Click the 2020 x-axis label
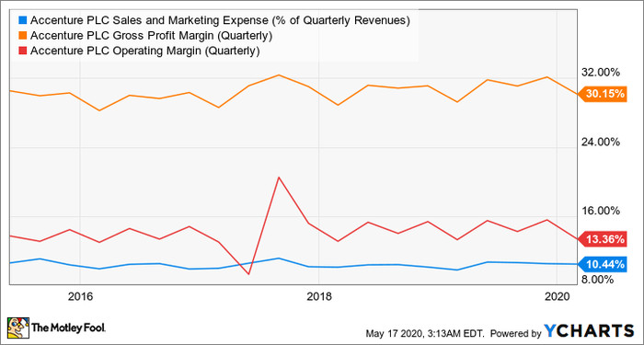 [x=556, y=296]
